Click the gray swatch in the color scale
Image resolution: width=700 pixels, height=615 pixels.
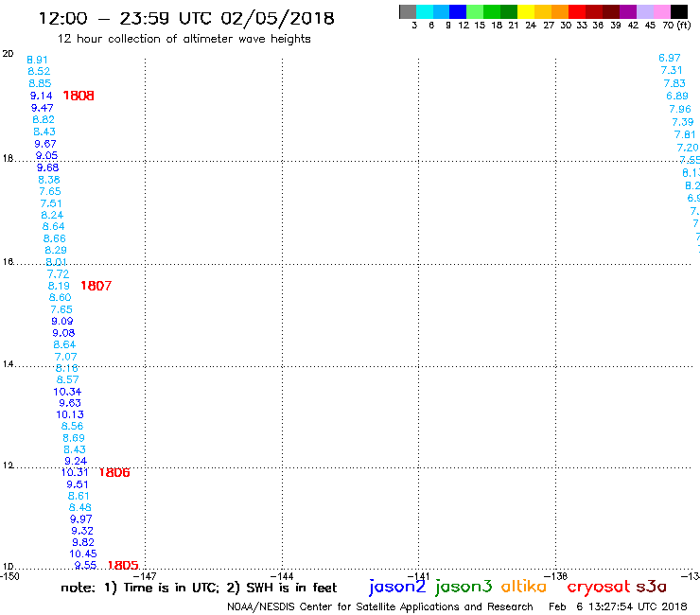pos(408,11)
